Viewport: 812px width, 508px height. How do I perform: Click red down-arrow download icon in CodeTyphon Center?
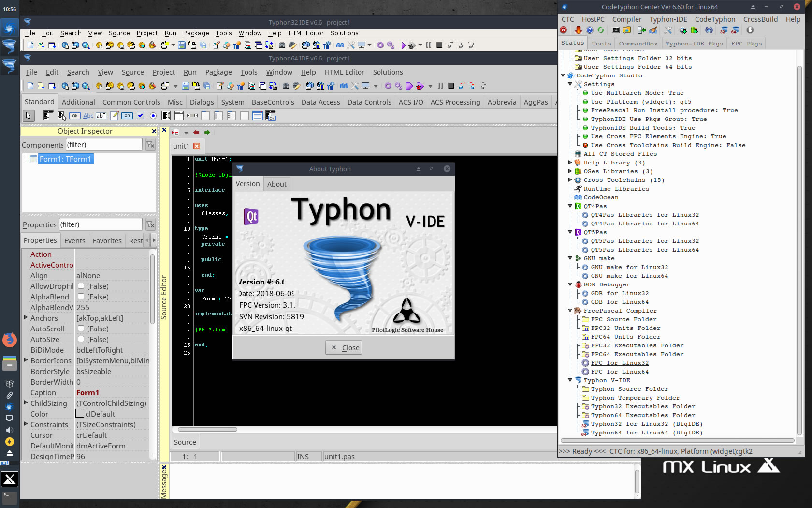578,30
